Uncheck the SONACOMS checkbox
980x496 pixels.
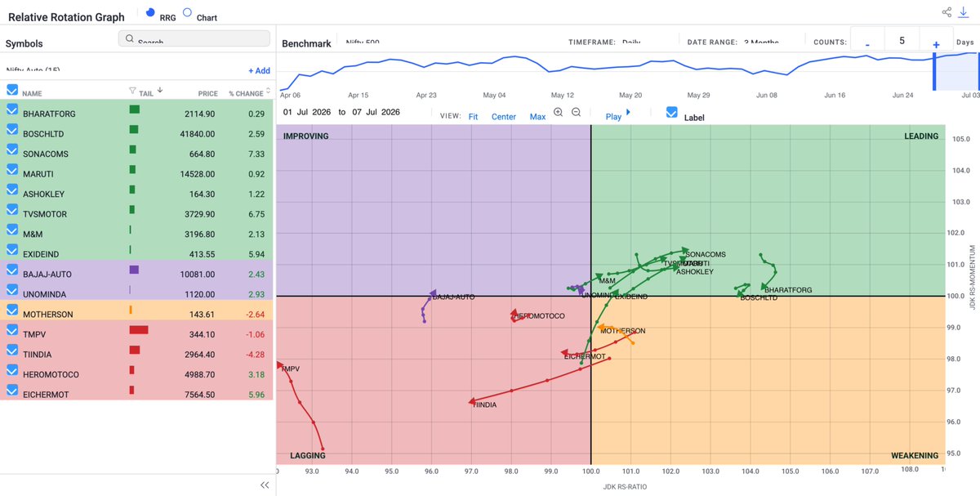tap(12, 149)
